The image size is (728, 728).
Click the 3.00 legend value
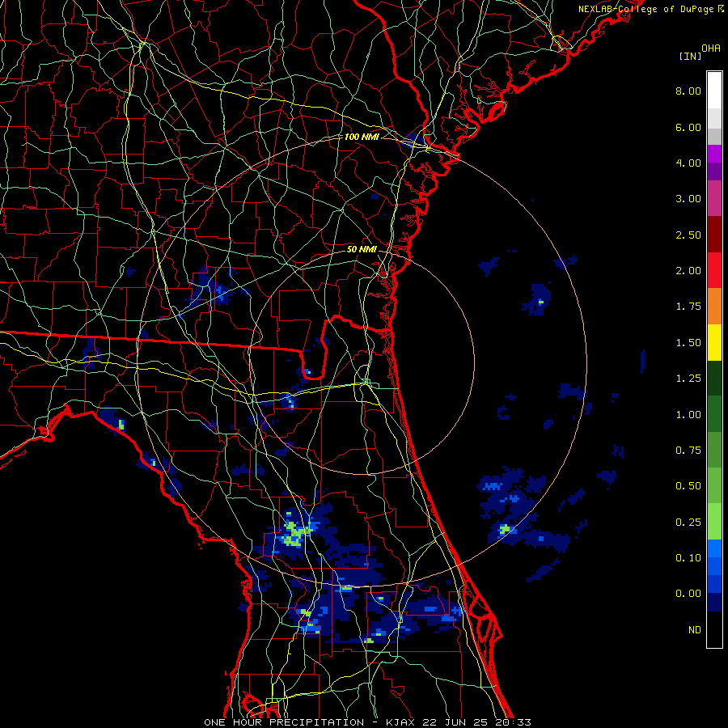coord(688,199)
